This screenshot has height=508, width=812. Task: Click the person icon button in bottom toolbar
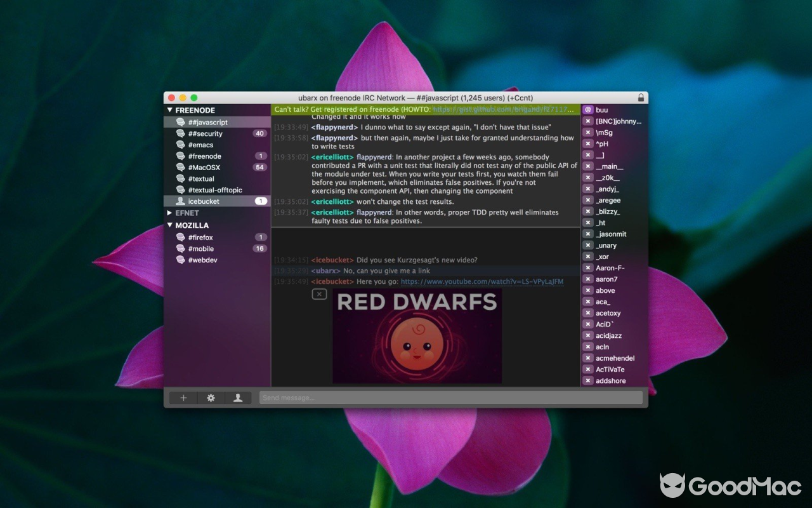click(x=238, y=398)
